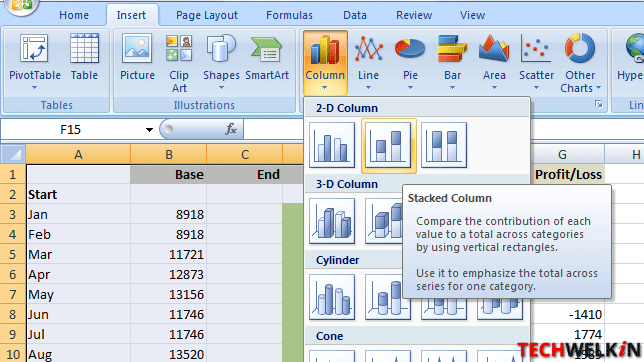Image resolution: width=644 pixels, height=362 pixels.
Task: Select row 5 header
Action: (x=13, y=254)
